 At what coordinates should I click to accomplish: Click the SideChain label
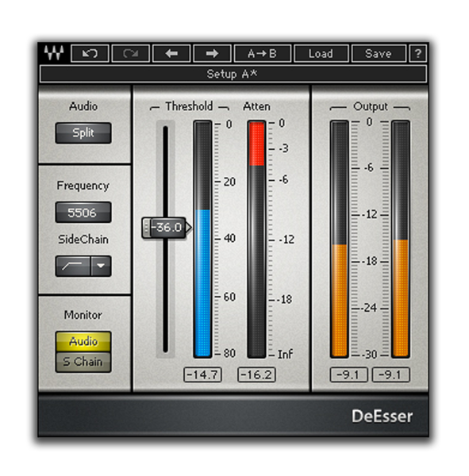click(x=83, y=240)
